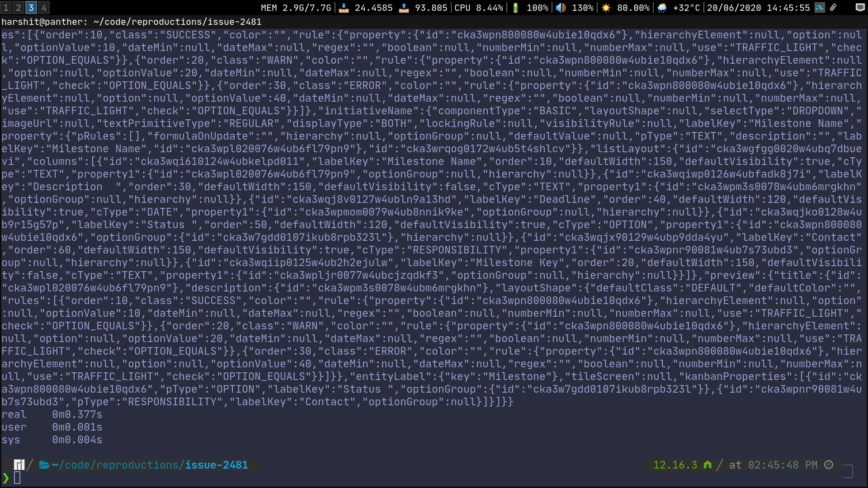Click the download speed arrow icon
Image resolution: width=868 pixels, height=488 pixels.
point(344,8)
